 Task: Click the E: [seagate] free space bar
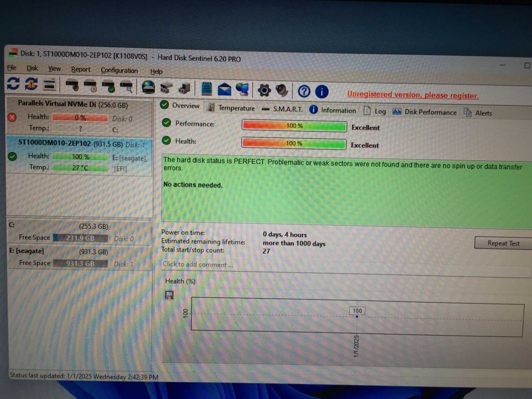[80, 263]
